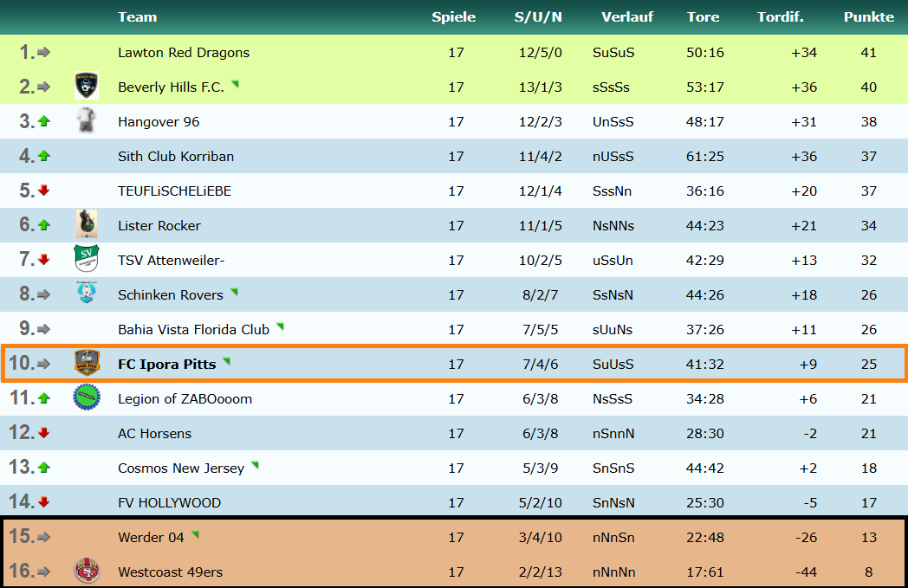Click the Westcoast 49ers crest
This screenshot has height=588, width=908.
point(86,572)
